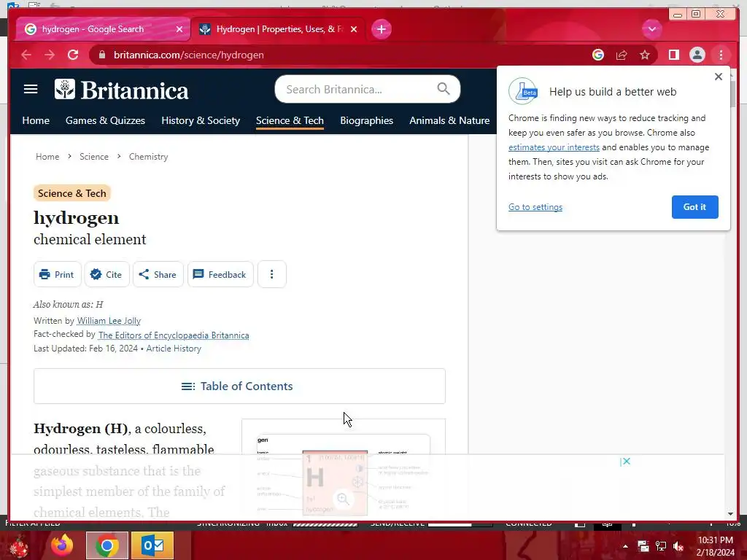Click the search magnifier icon
The height and width of the screenshot is (560, 747).
(x=443, y=88)
